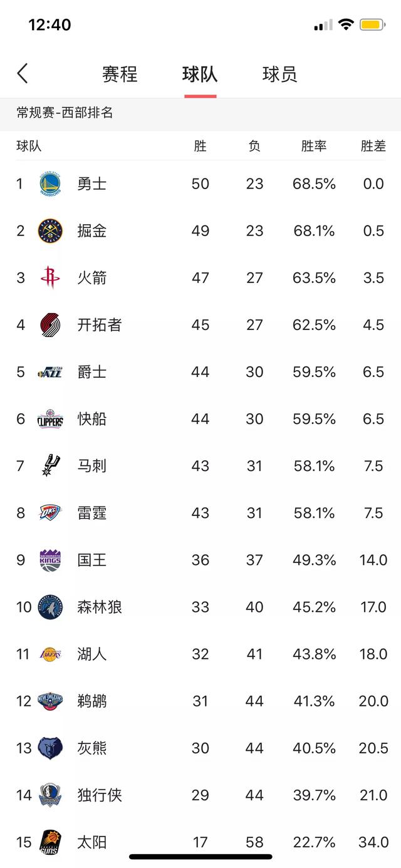Tap the Houston Rockets logo

point(49,277)
